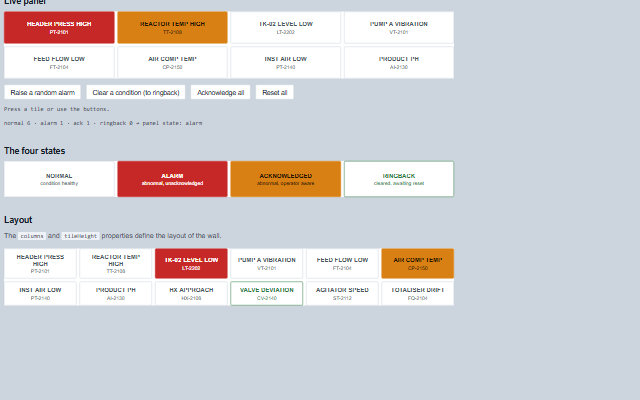Open the TK-02 LEVEL LOW live tile
Viewport: 640px width, 400px height.
click(x=286, y=27)
